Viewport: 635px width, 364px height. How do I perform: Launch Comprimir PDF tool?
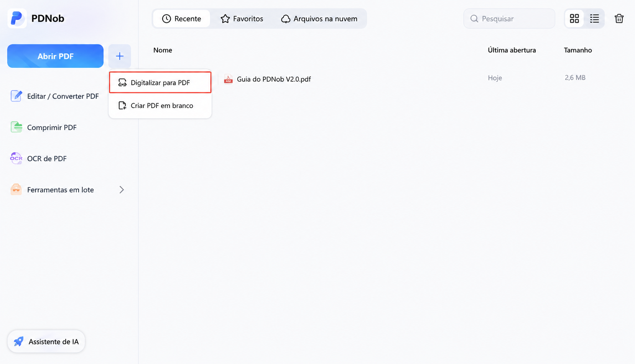[44, 127]
